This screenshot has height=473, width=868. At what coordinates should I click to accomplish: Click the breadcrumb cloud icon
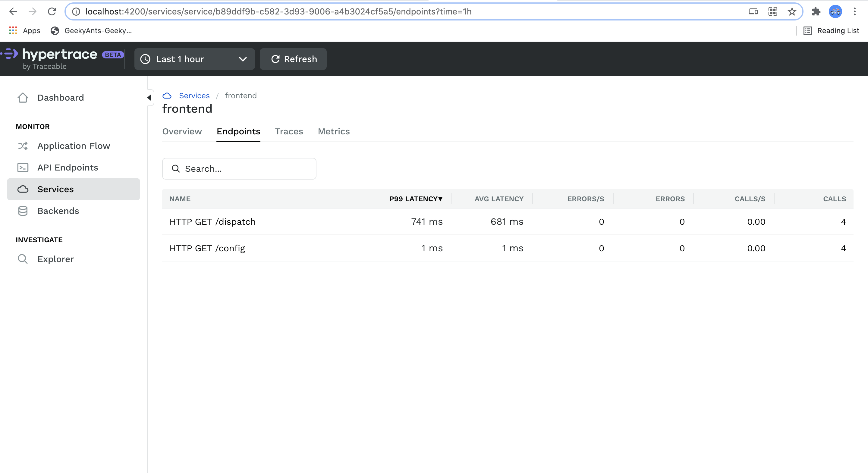[167, 96]
